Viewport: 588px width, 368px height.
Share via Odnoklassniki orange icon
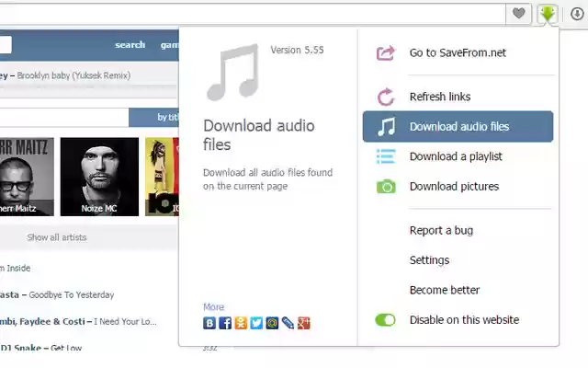click(241, 323)
